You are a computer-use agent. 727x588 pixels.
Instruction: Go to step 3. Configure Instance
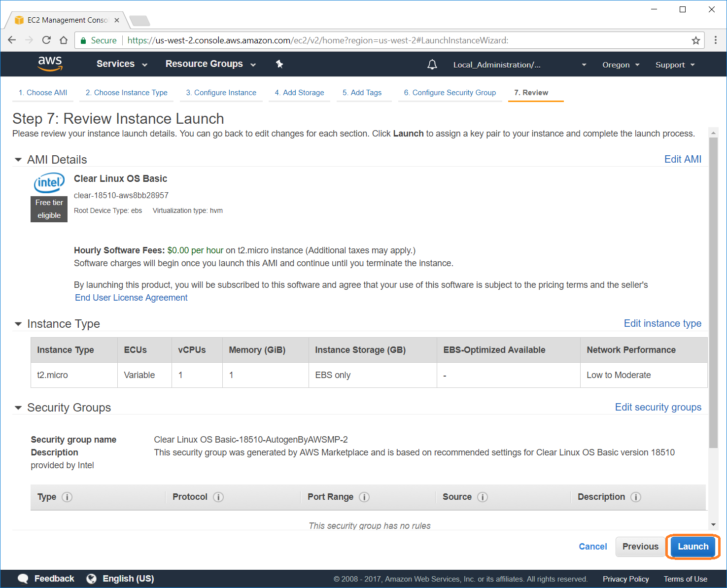[x=221, y=93]
